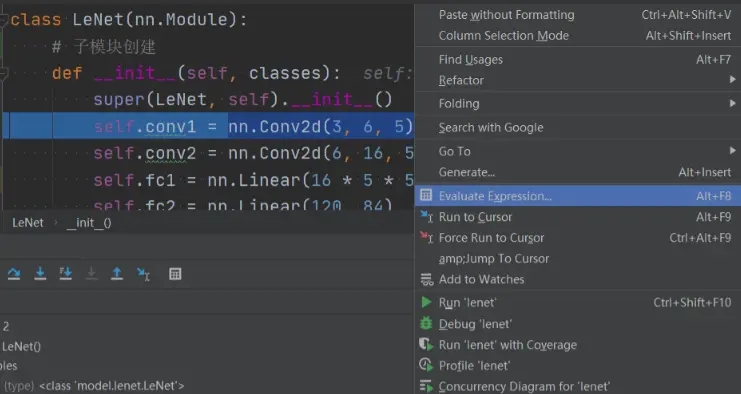Click the self.conv2 code line
741x394 pixels.
253,153
